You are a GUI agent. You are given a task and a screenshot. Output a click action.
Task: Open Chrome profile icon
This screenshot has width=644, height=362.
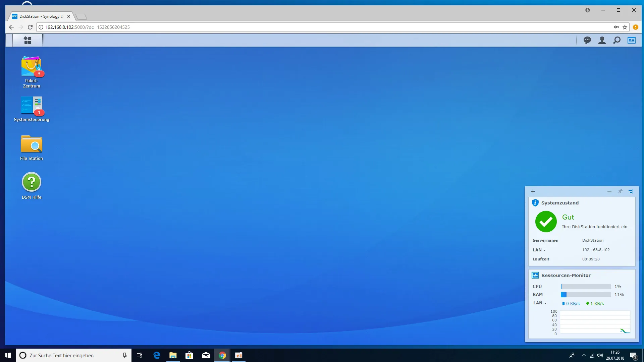[x=588, y=10]
